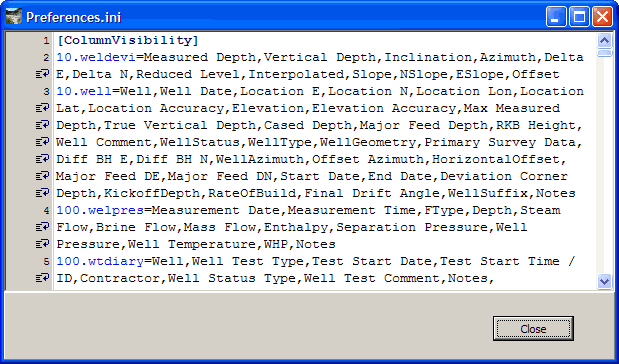Click the scroll down arrow
Viewport: 619px width, 364px height.
pos(604,282)
